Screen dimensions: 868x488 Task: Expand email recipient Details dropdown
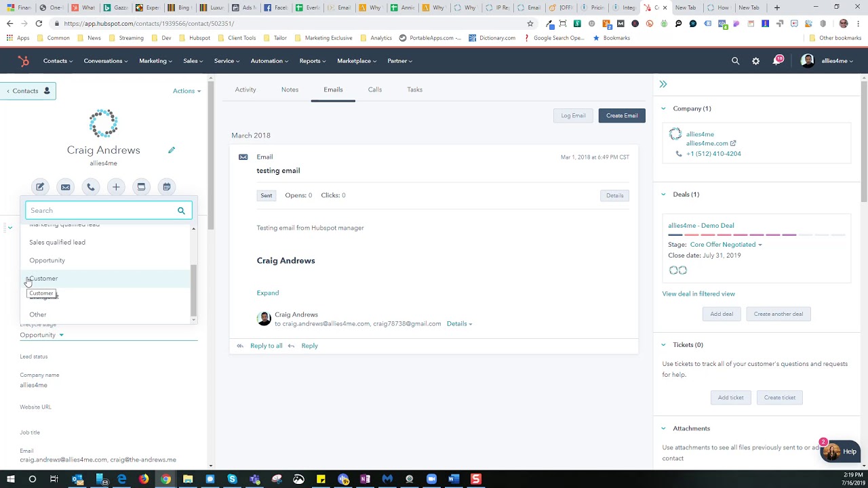point(459,324)
